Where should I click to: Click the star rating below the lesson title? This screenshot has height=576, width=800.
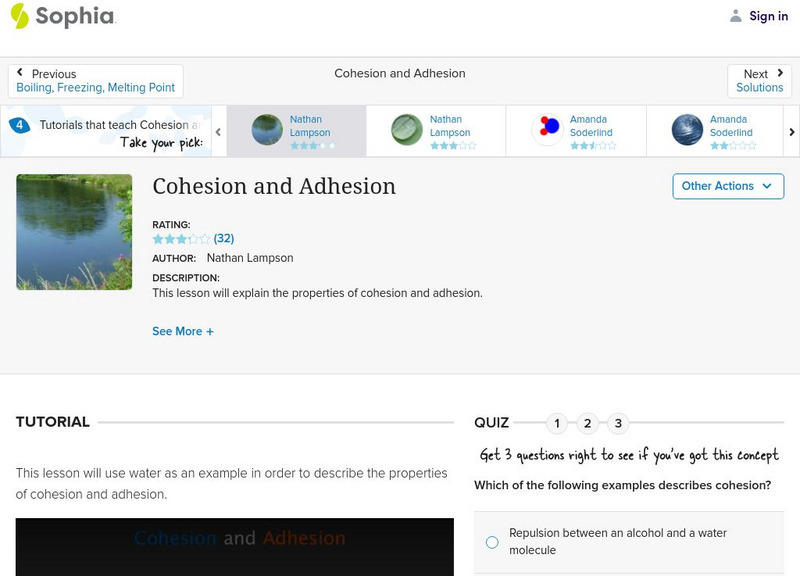click(180, 239)
